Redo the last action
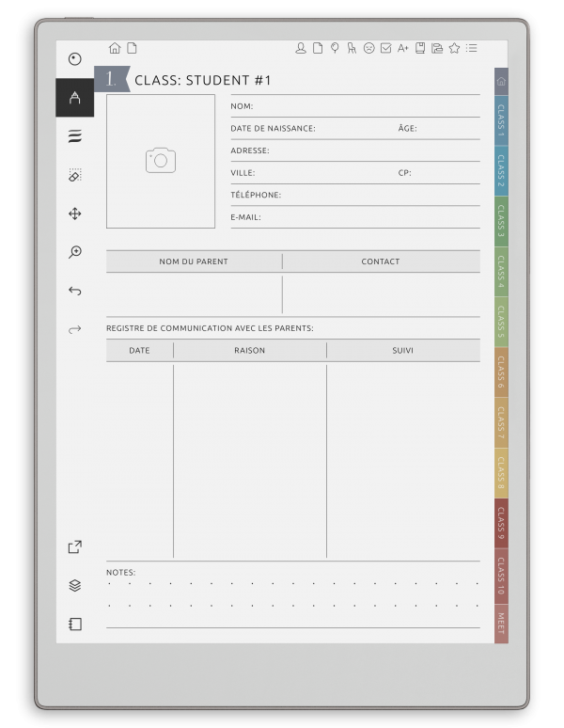Viewport: 564px width, 728px height. (74, 329)
